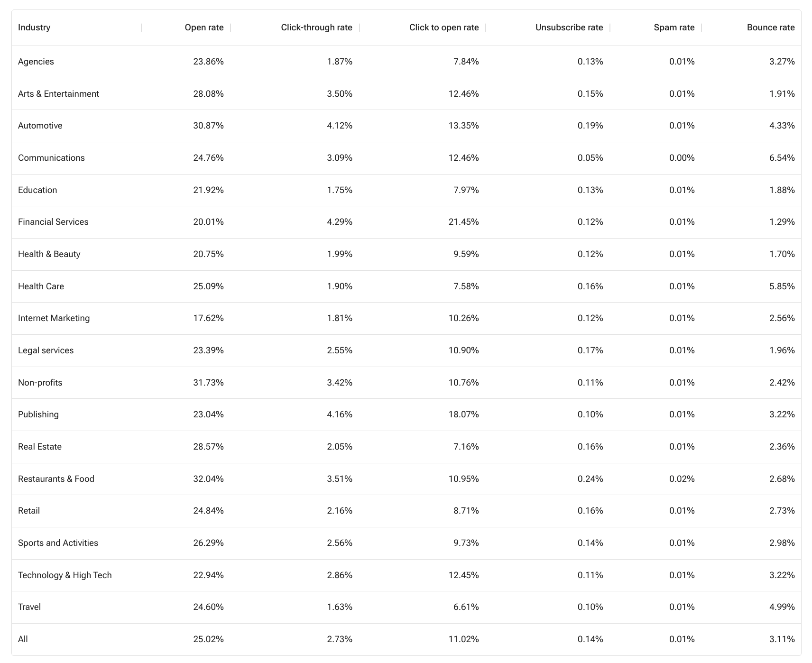Click the Click to open rate header

444,28
